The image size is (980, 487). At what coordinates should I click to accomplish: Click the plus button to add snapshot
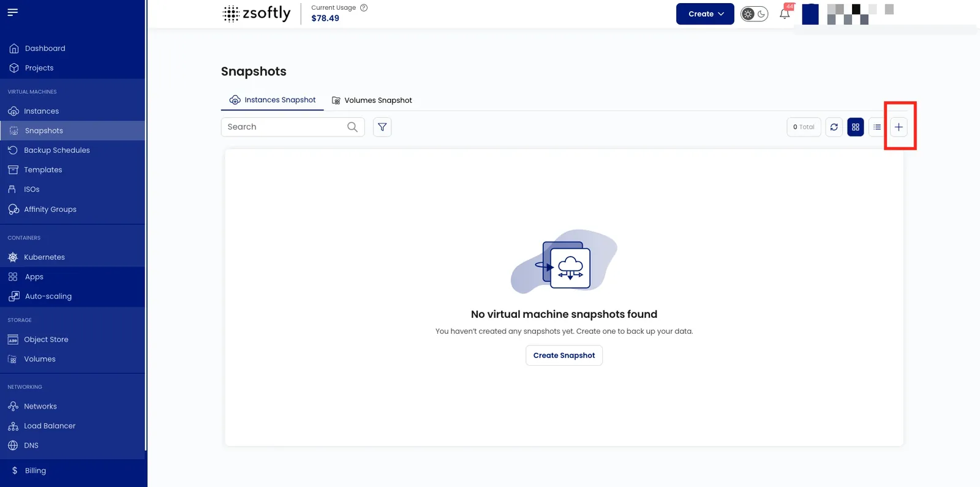[x=899, y=127]
